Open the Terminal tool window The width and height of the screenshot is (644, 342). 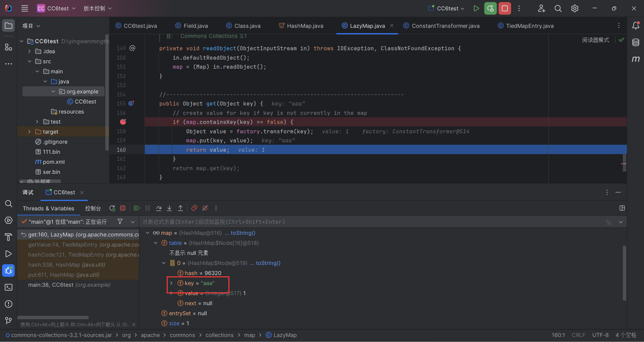pos(9,287)
